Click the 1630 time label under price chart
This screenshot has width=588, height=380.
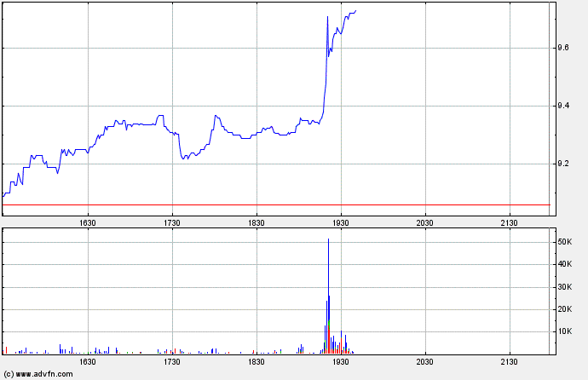coord(88,223)
